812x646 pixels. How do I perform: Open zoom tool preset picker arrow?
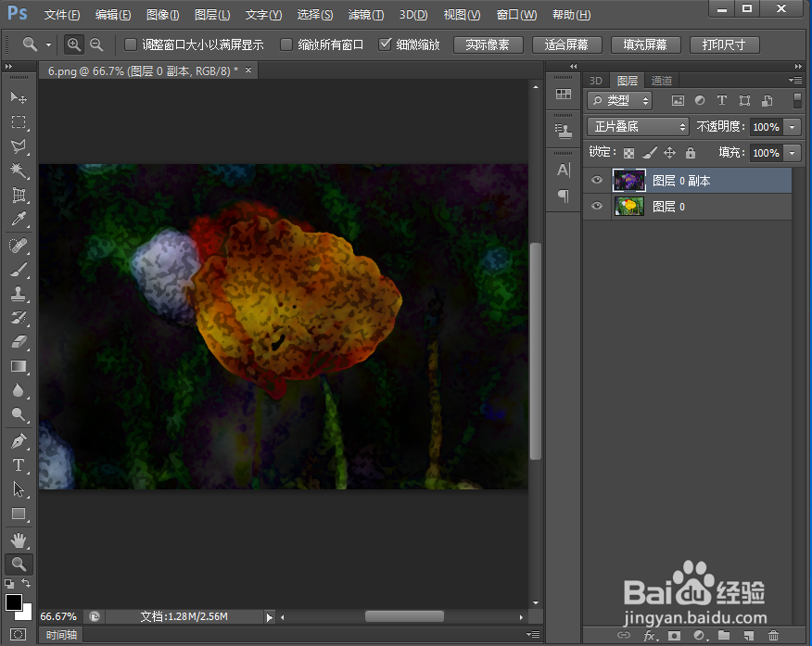coord(48,45)
